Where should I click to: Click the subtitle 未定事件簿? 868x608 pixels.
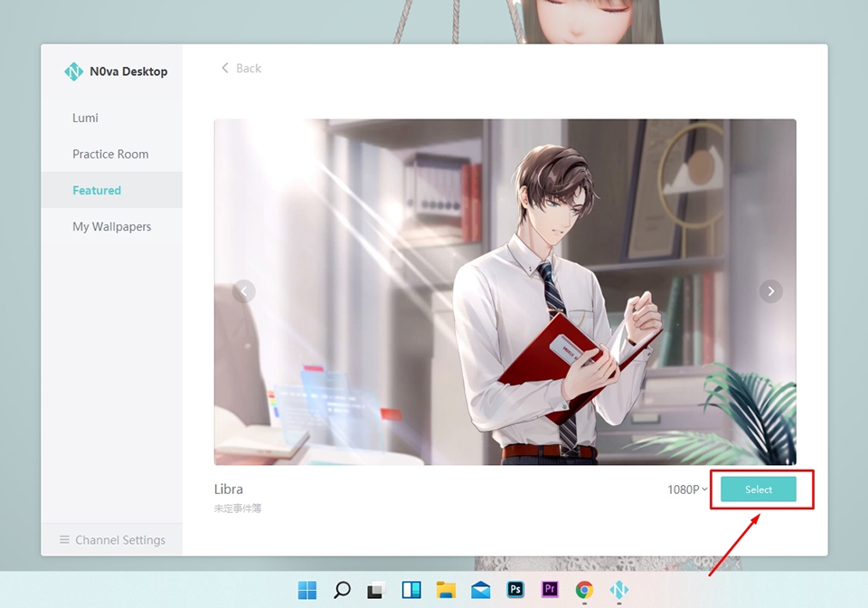(238, 508)
